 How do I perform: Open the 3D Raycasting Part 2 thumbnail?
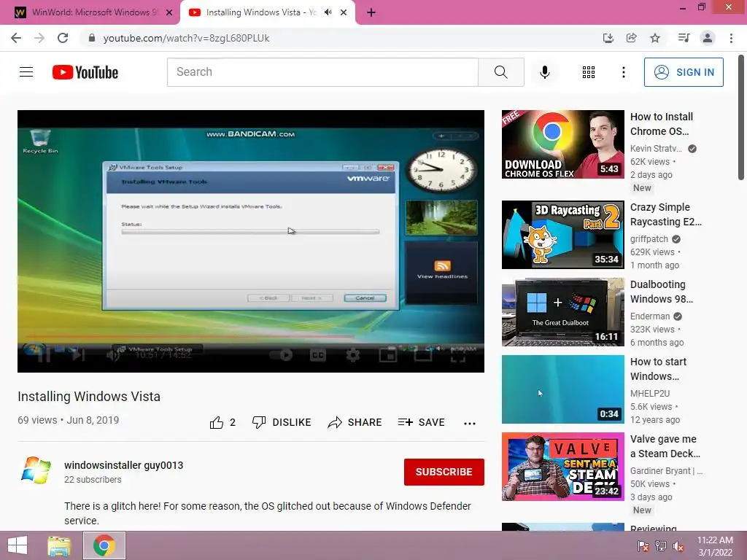click(562, 235)
